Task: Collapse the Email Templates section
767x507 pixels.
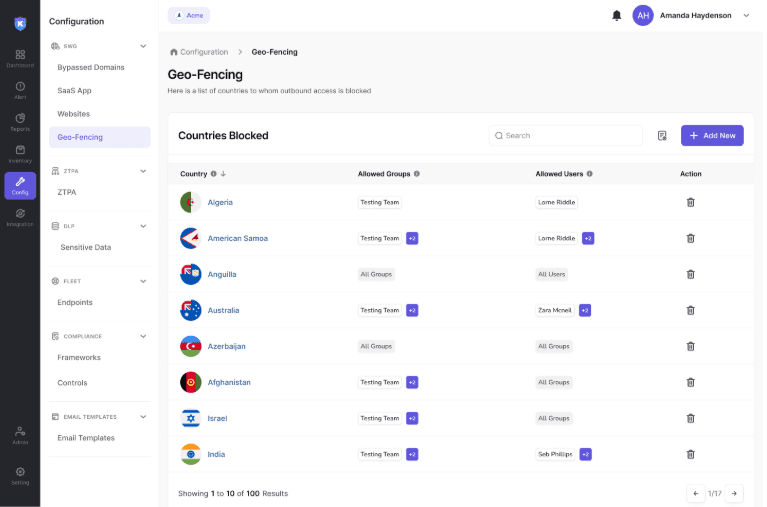Action: click(143, 416)
